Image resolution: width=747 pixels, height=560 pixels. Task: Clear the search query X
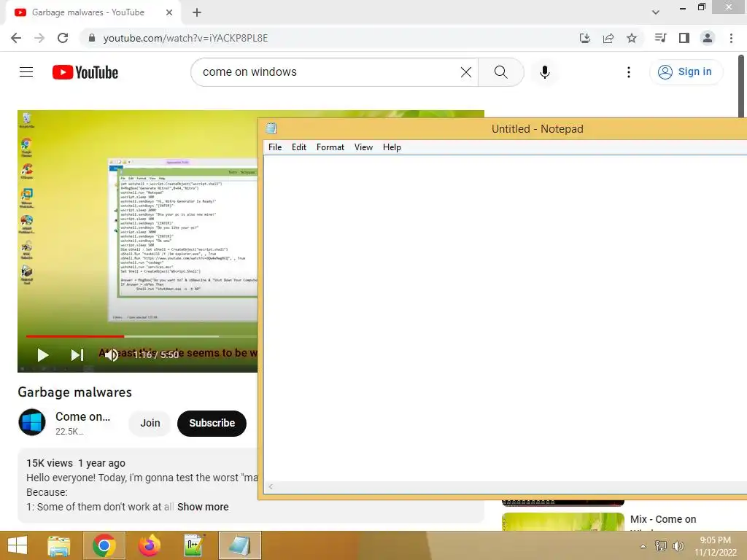coord(466,72)
